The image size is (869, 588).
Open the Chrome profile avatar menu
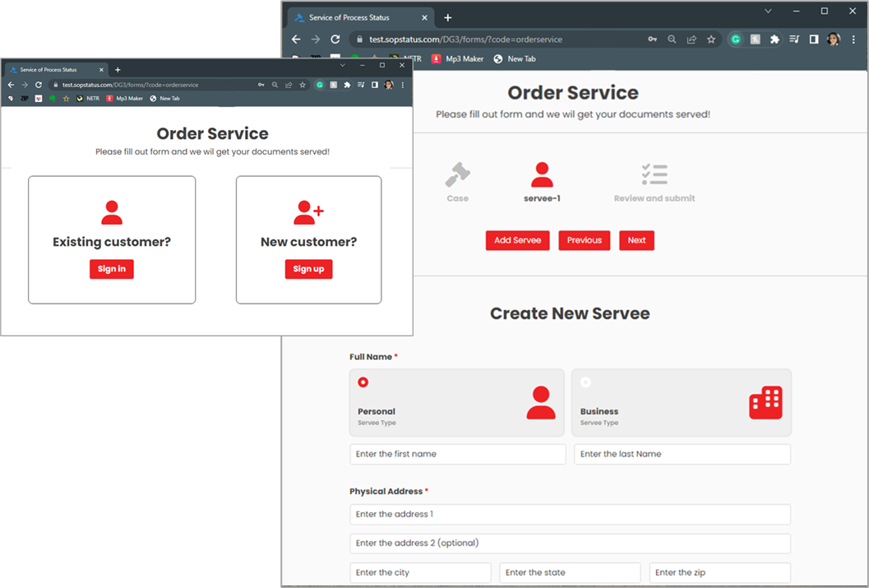(x=833, y=39)
